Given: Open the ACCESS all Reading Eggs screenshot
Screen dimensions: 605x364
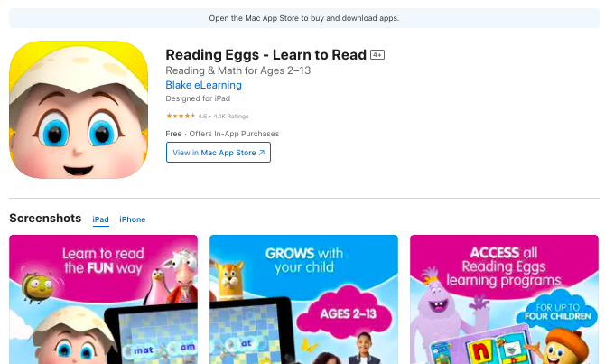Looking at the screenshot, I should pyautogui.click(x=504, y=300).
